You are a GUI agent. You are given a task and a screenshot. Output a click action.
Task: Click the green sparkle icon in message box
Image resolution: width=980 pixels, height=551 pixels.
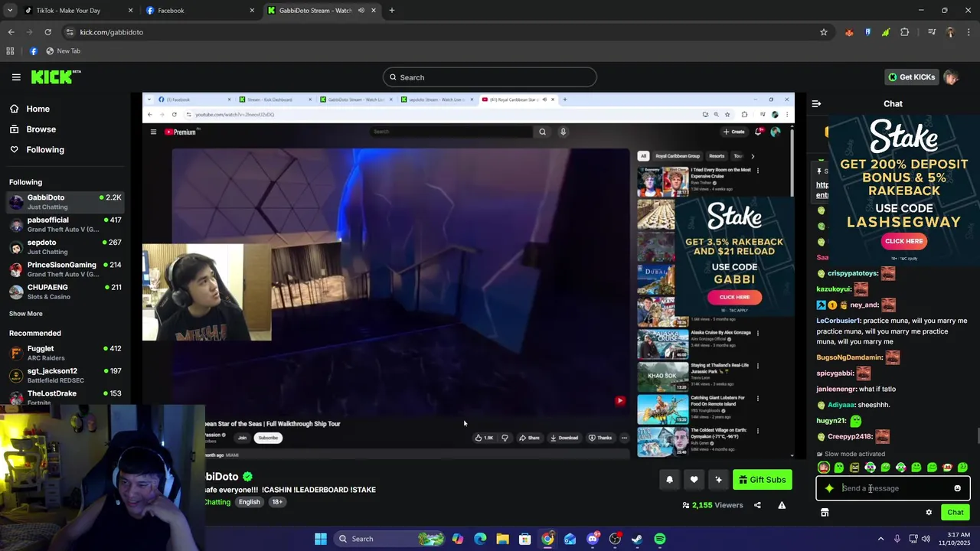pyautogui.click(x=829, y=488)
